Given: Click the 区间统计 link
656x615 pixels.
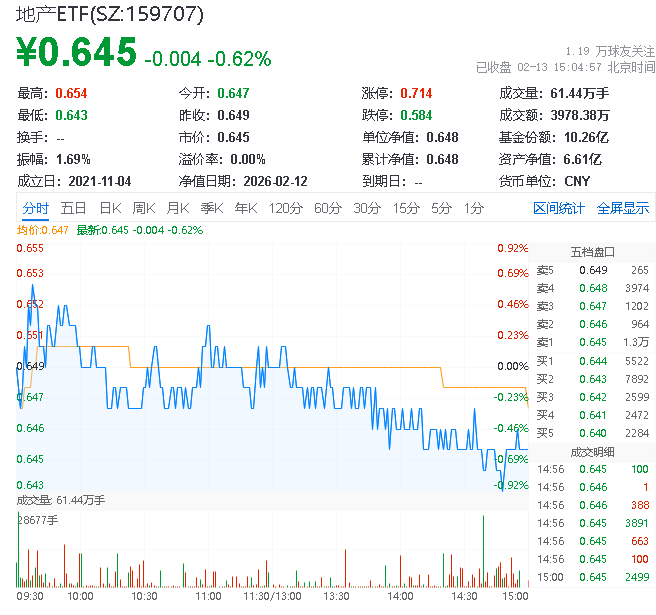Looking at the screenshot, I should (x=559, y=208).
